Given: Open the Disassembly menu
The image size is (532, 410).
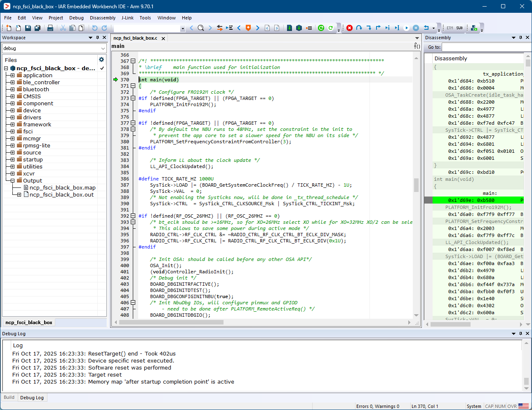Looking at the screenshot, I should [102, 18].
